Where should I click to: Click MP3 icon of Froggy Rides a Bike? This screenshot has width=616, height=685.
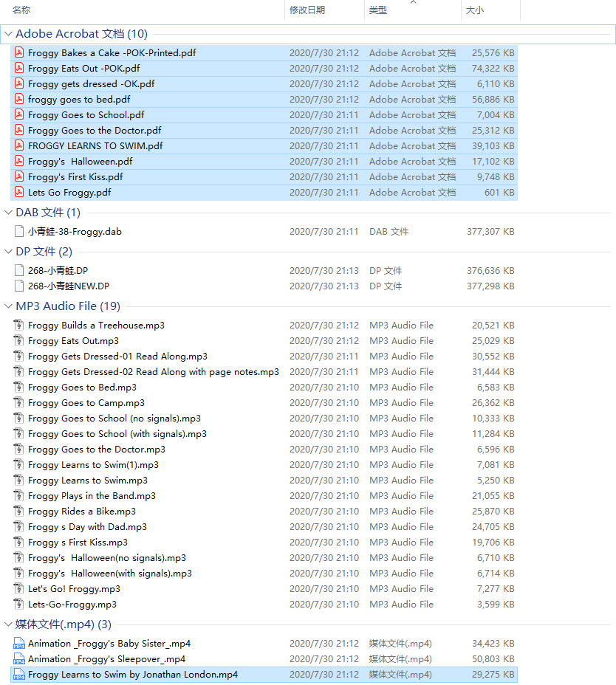coord(19,512)
